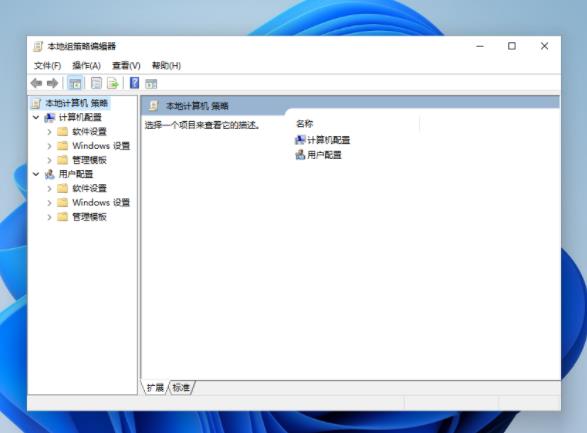This screenshot has height=433, width=587.
Task: Open the 操作(A) menu
Action: coord(86,66)
